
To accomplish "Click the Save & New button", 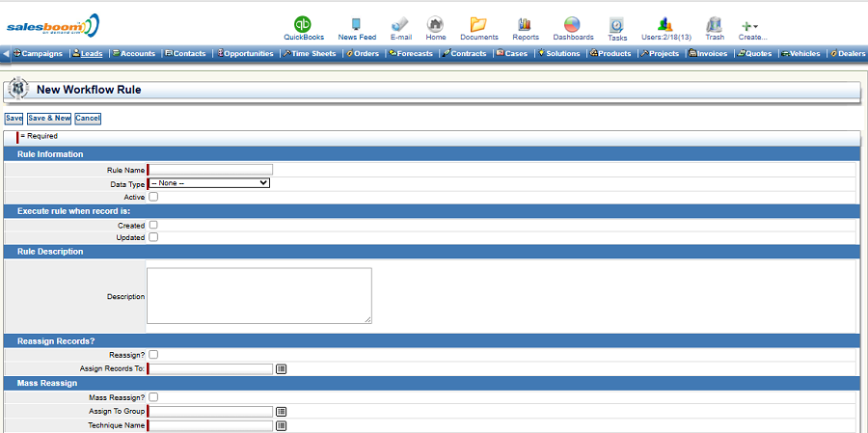I will point(49,119).
